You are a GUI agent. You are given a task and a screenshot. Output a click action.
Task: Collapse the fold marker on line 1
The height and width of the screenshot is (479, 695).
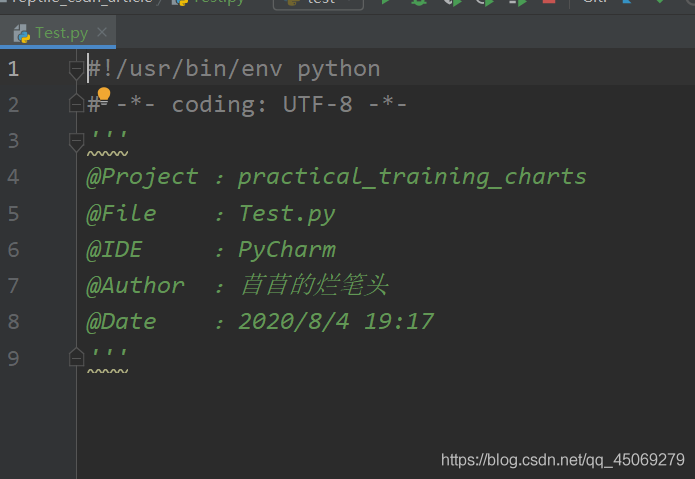coord(76,69)
